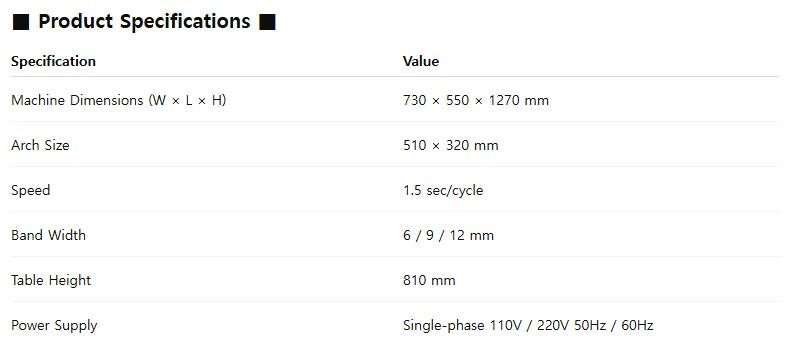
Task: Click the left black square beside heading
Action: click(x=21, y=22)
